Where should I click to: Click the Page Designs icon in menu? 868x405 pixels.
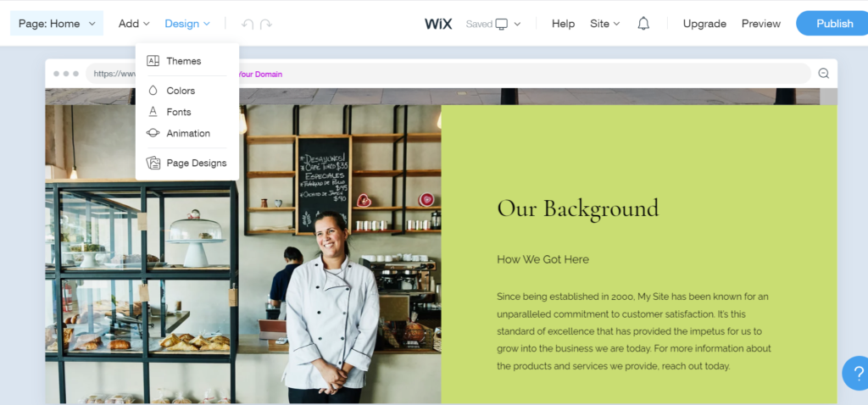coord(153,163)
